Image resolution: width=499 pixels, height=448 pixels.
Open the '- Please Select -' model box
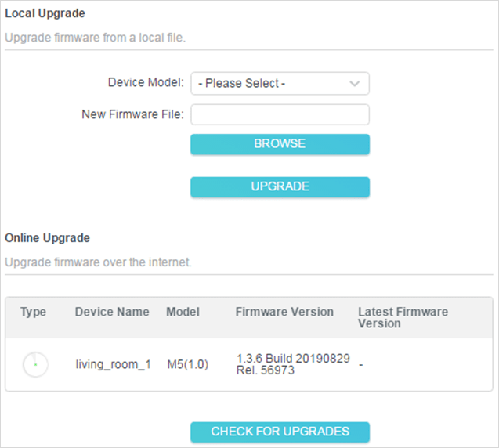(270, 83)
